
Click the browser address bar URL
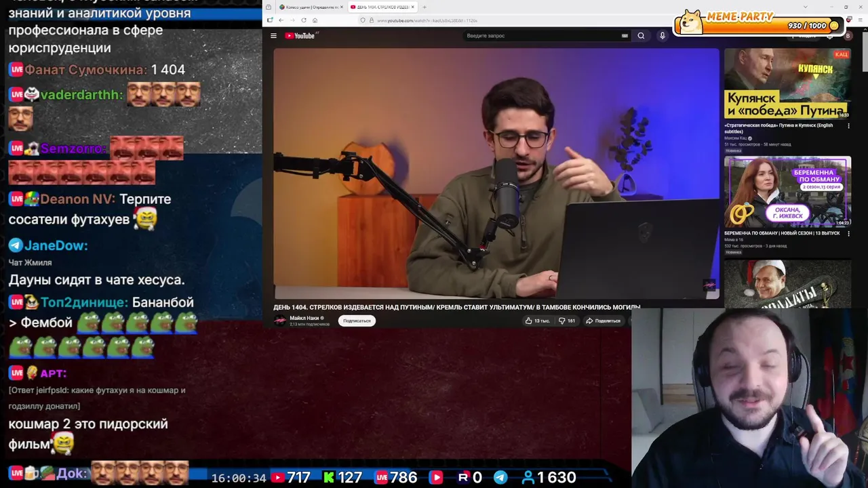427,20
